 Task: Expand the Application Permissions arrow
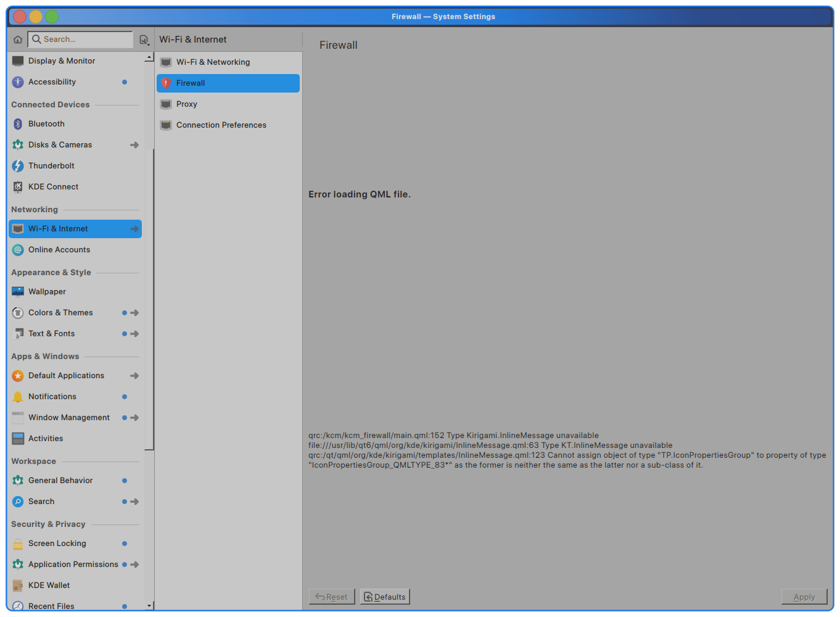(x=134, y=565)
